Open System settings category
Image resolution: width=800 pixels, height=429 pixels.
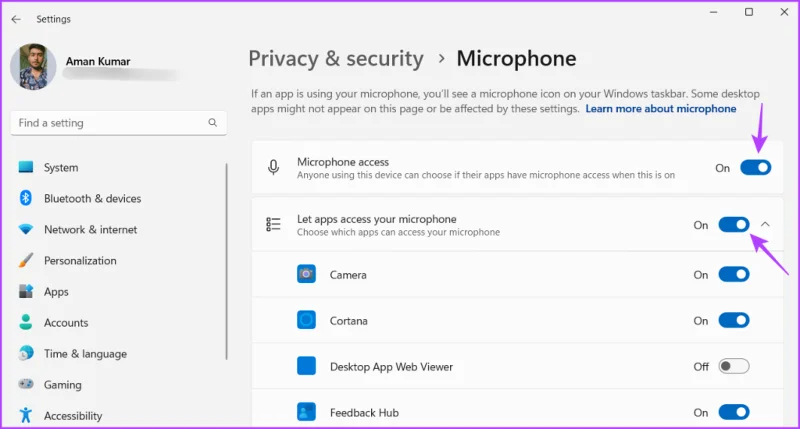point(61,168)
